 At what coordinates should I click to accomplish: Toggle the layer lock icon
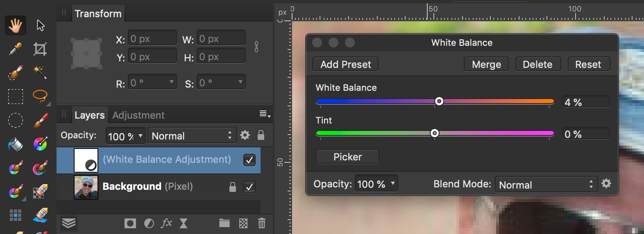(261, 135)
